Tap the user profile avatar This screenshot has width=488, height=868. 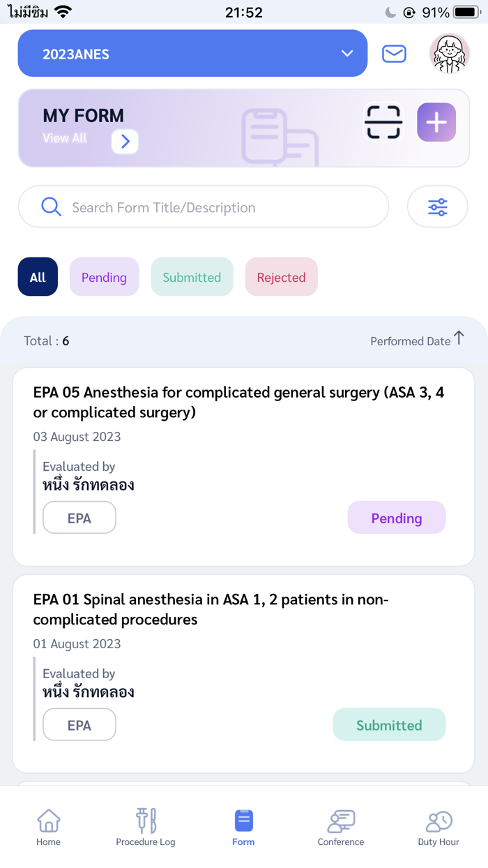450,54
